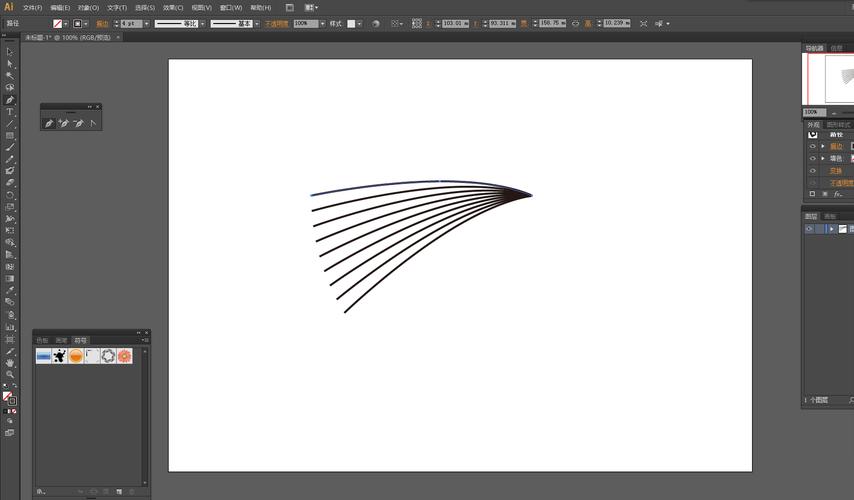Image resolution: width=854 pixels, height=500 pixels.
Task: Click the orange 描边 stroke link
Action: click(103, 23)
